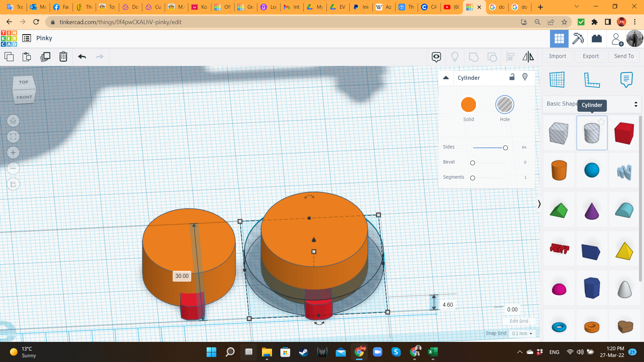The width and height of the screenshot is (644, 362).
Task: Toggle the Cylinder lock icon
Action: point(512,77)
